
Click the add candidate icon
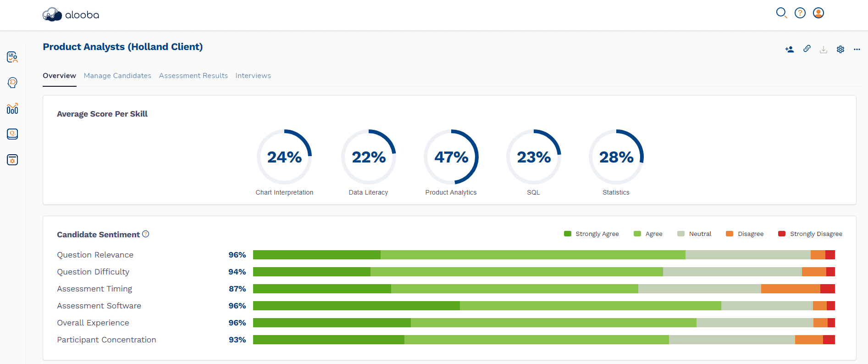tap(790, 49)
